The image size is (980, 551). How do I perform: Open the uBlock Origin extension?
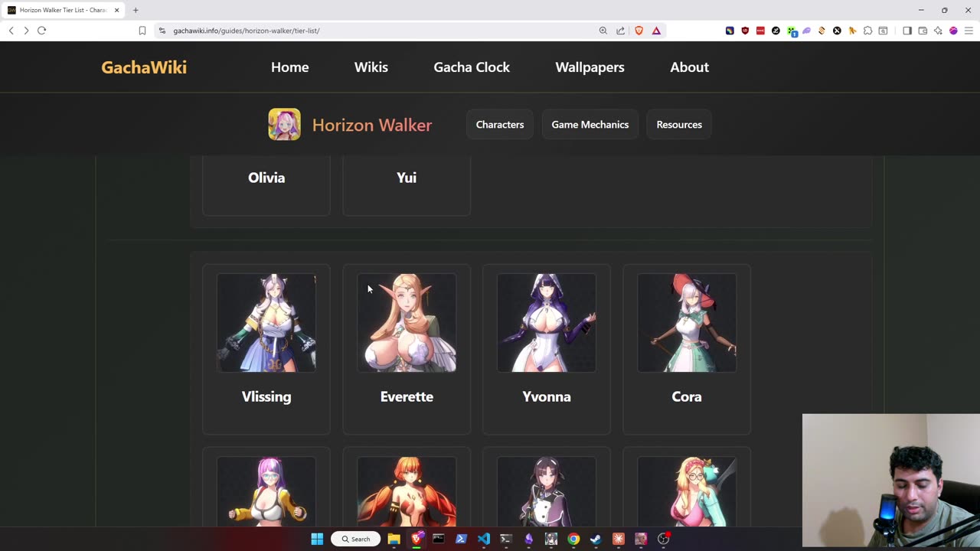(x=745, y=31)
